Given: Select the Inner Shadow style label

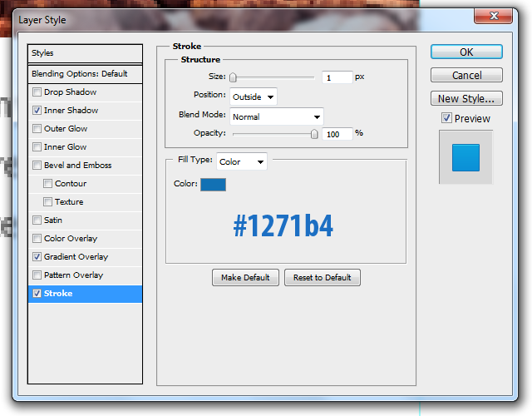Looking at the screenshot, I should click(x=71, y=111).
